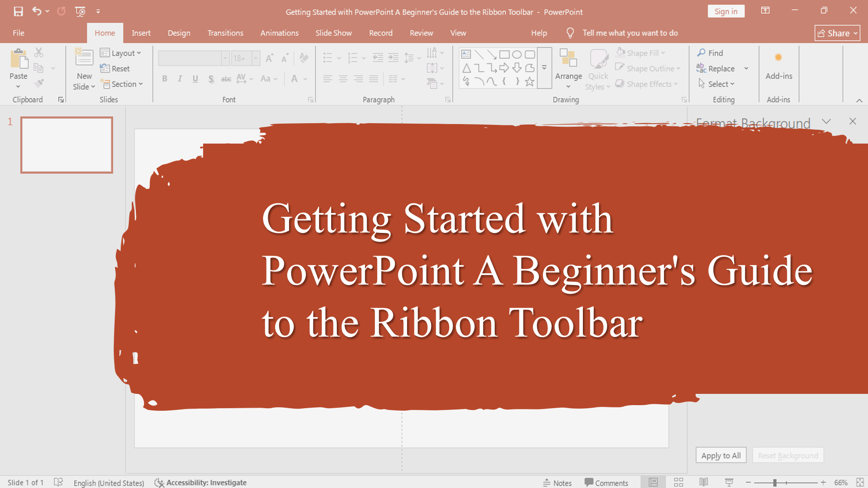Open the Design tab
Image resolution: width=868 pixels, height=488 pixels.
(x=179, y=33)
